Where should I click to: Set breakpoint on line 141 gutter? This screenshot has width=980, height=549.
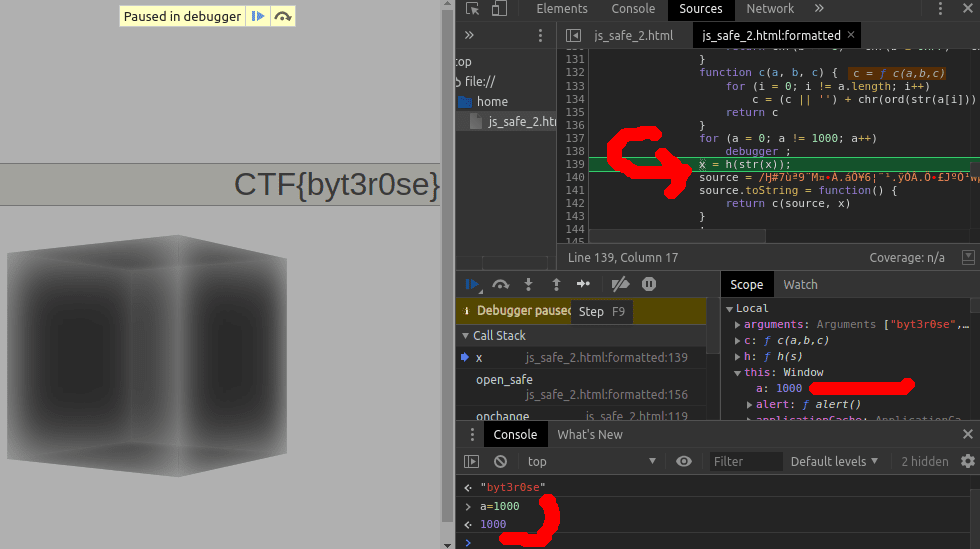click(574, 191)
